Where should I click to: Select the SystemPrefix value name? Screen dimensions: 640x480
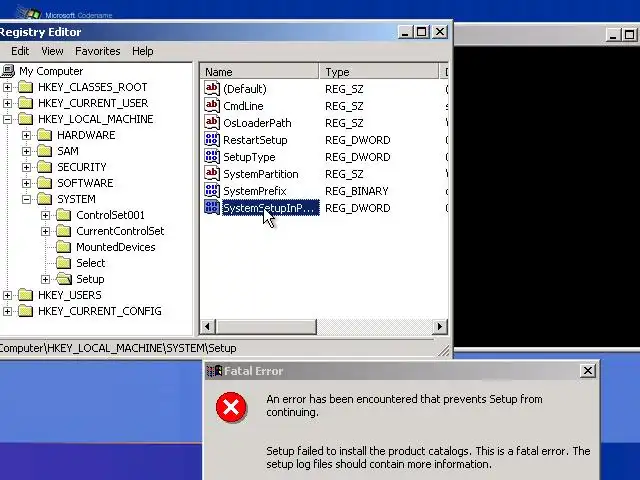click(x=255, y=191)
